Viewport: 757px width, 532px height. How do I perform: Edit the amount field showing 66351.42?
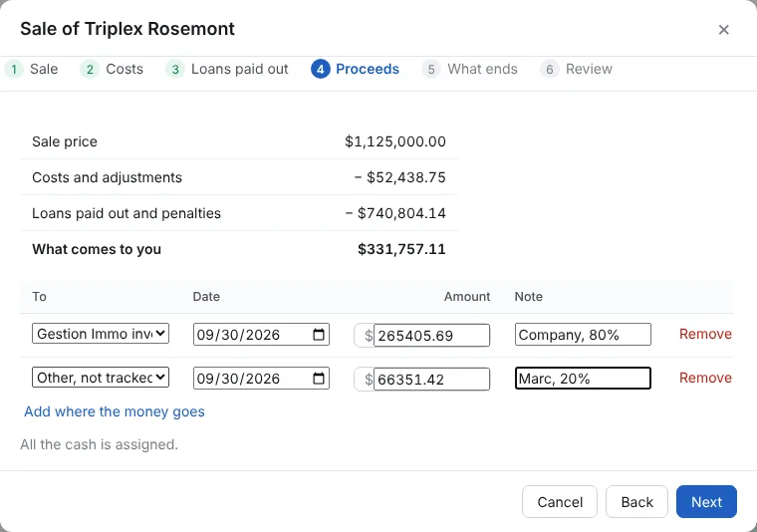point(431,380)
